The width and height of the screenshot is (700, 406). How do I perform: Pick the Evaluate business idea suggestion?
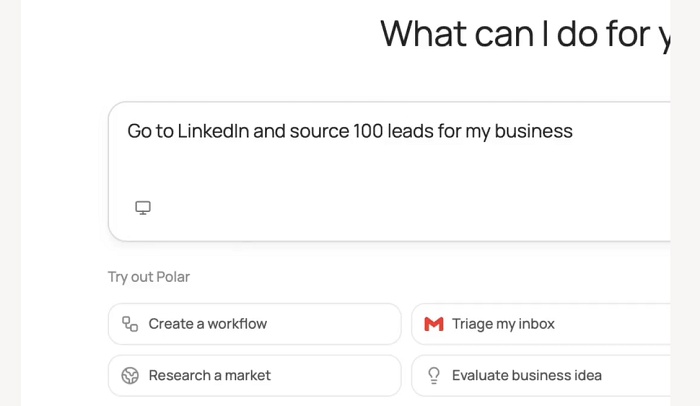click(541, 376)
